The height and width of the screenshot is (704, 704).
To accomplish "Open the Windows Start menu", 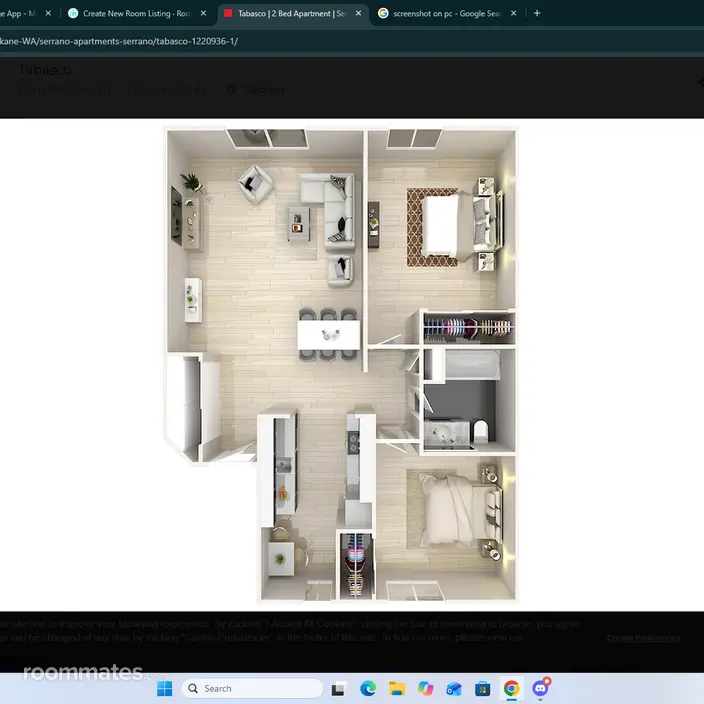I will coord(165,688).
